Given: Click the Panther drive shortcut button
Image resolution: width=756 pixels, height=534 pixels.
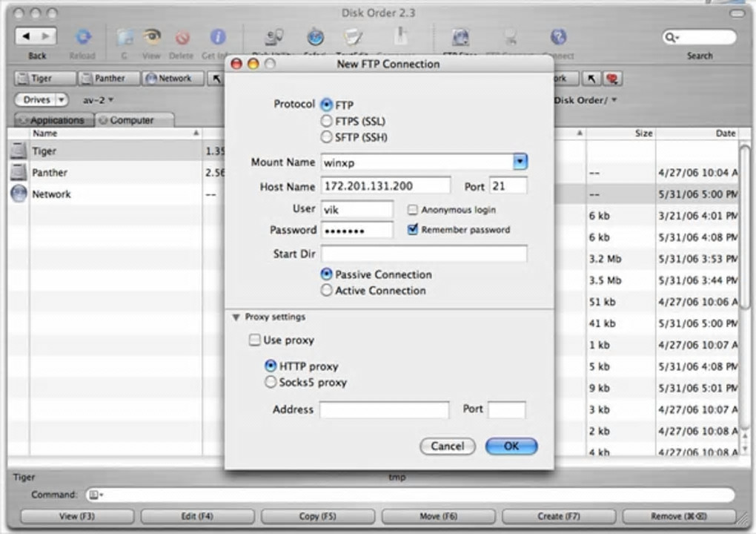Looking at the screenshot, I should pos(108,78).
